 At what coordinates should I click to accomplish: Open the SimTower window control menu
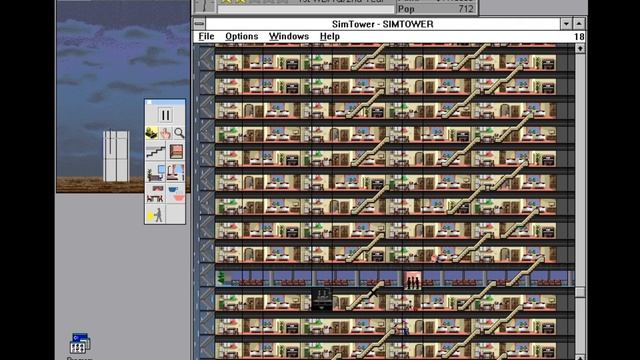(x=199, y=24)
